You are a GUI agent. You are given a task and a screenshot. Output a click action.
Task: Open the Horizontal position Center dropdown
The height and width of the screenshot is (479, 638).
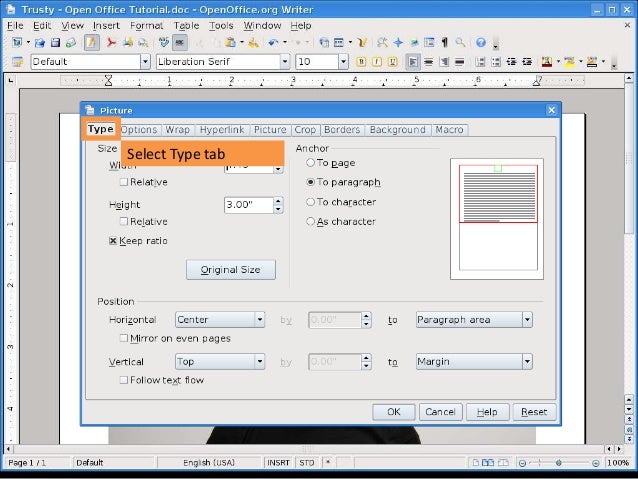[x=259, y=320]
